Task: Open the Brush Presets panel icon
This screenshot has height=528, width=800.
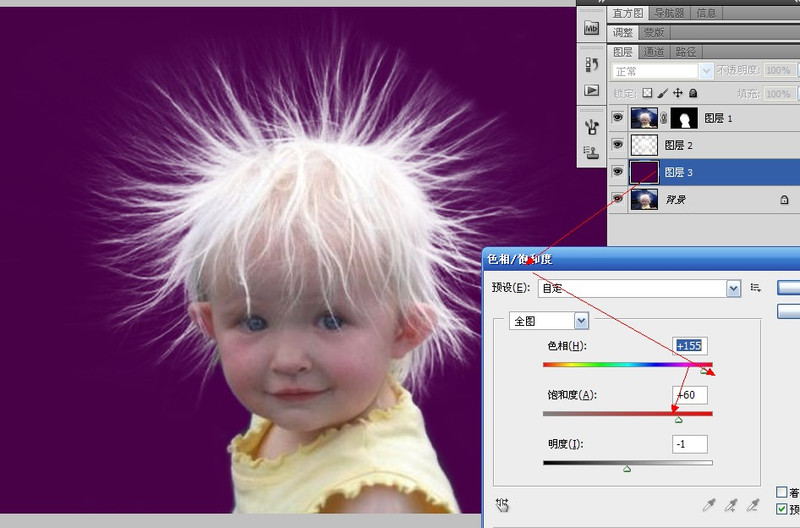Action: pos(592,127)
